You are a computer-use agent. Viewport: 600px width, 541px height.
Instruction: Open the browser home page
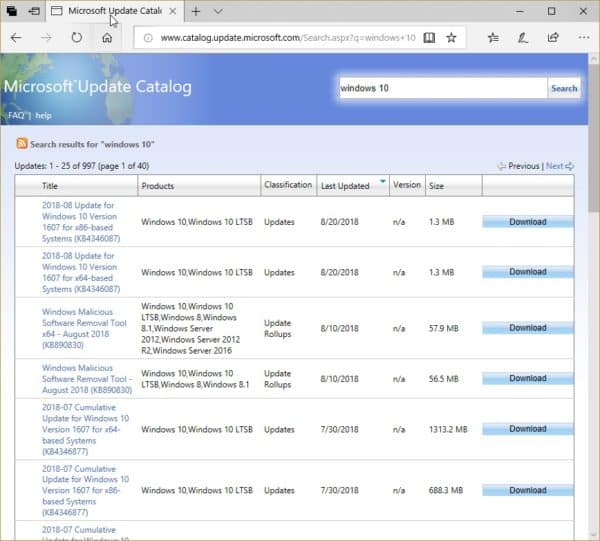tap(107, 37)
